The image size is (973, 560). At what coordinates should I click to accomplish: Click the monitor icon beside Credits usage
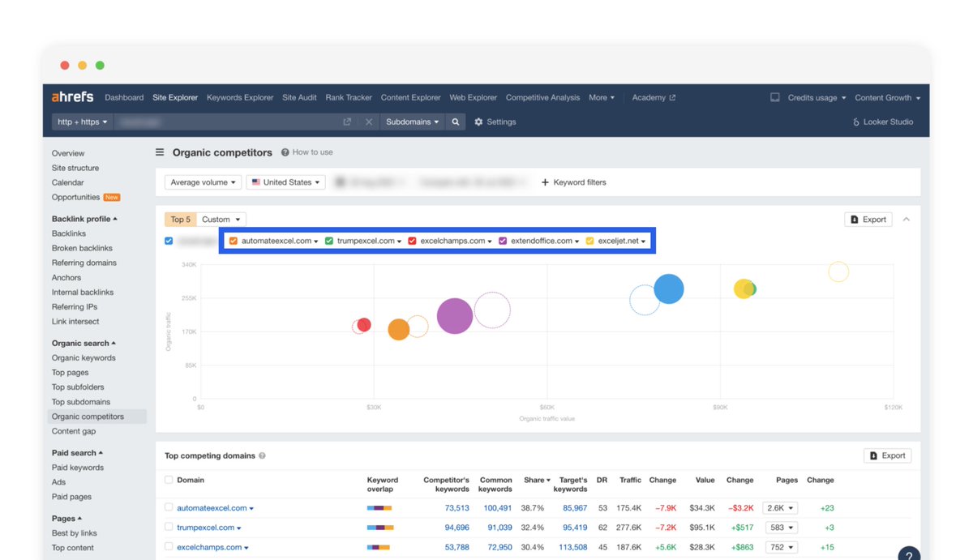tap(775, 97)
